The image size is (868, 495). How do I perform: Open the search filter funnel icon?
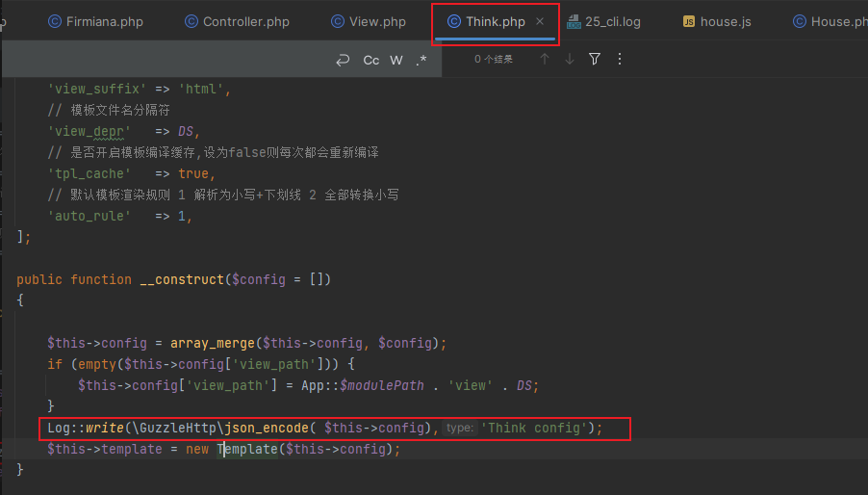595,59
